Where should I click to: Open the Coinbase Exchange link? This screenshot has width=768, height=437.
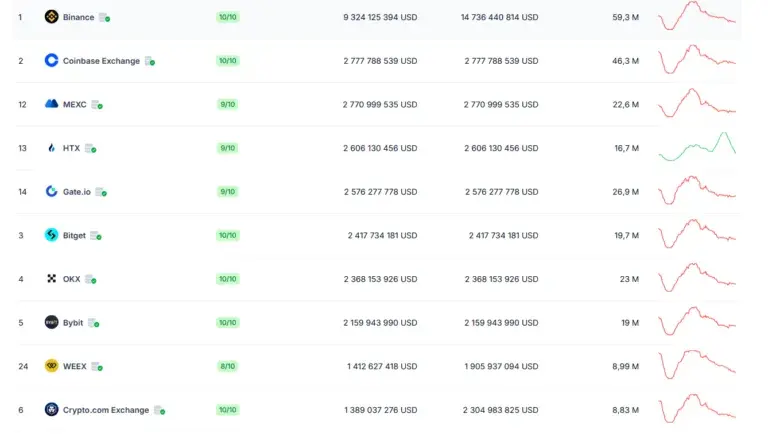coord(101,61)
